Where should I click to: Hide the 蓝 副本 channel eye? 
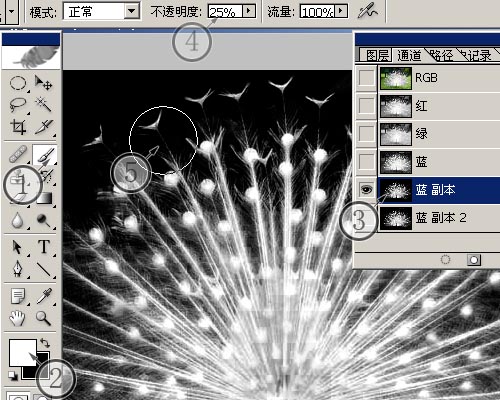coord(366,190)
